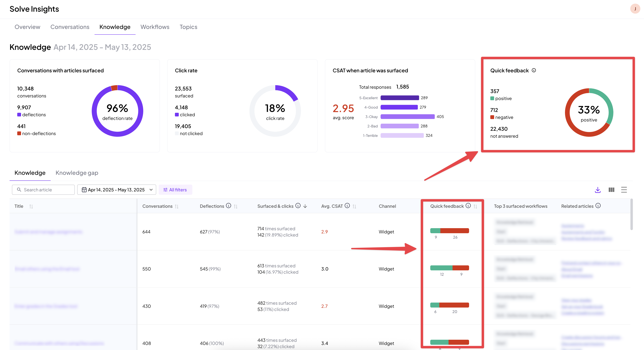644x350 pixels.
Task: Click the Channel column header
Action: click(x=387, y=206)
